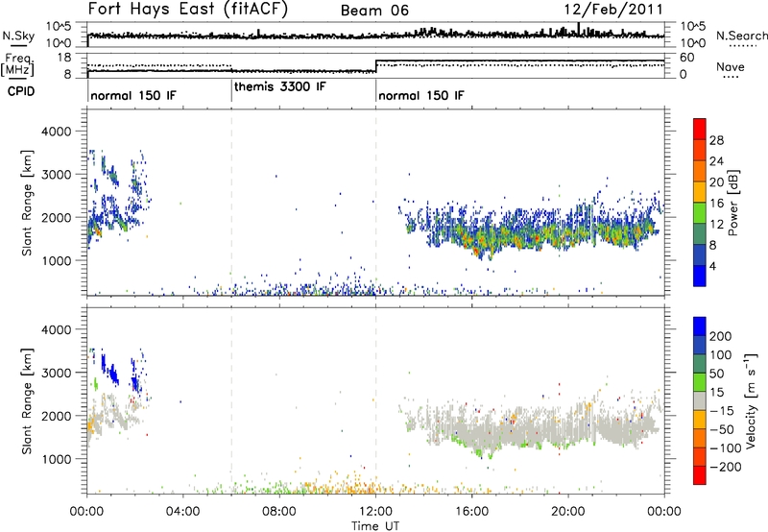Click the '3000' tick of the velocity panel
The height and width of the screenshot is (532, 768).
57,373
